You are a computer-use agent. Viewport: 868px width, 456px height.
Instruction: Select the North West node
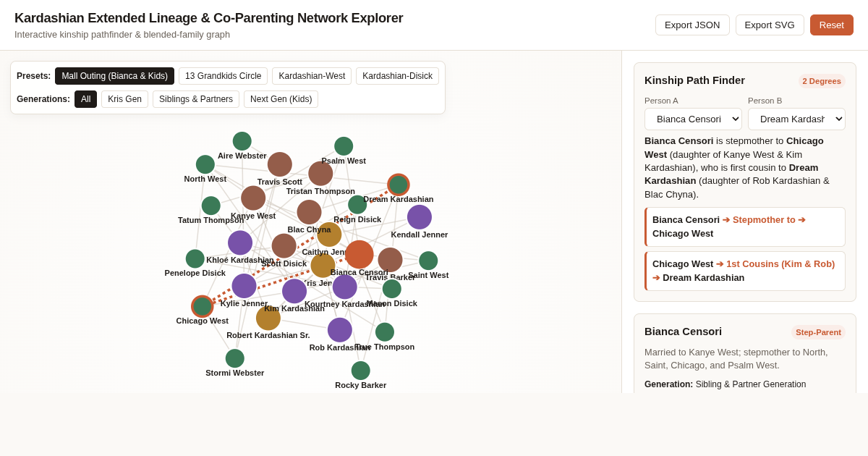pyautogui.click(x=205, y=164)
